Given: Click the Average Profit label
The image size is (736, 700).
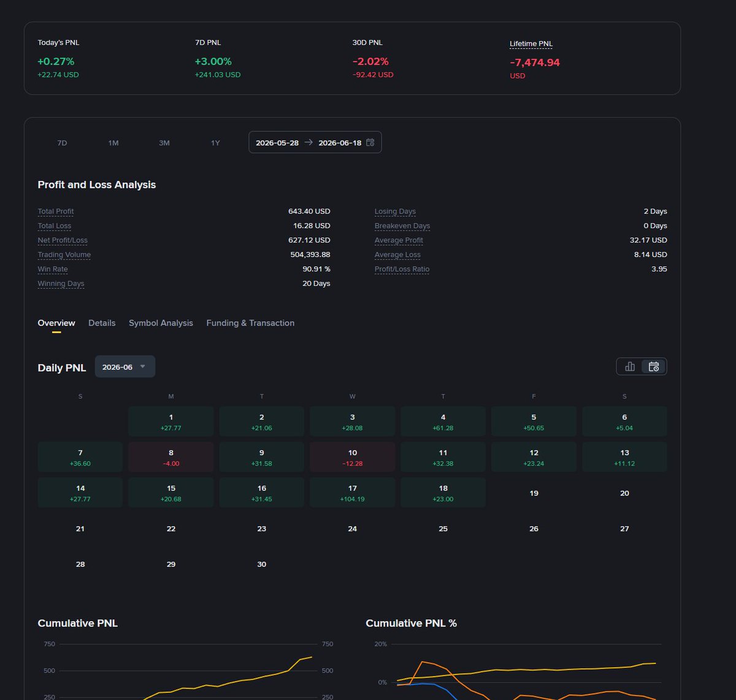Looking at the screenshot, I should (399, 240).
